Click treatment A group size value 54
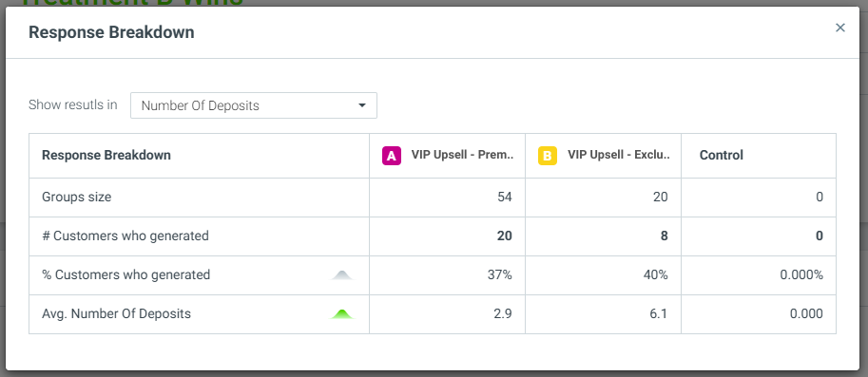 coord(505,197)
